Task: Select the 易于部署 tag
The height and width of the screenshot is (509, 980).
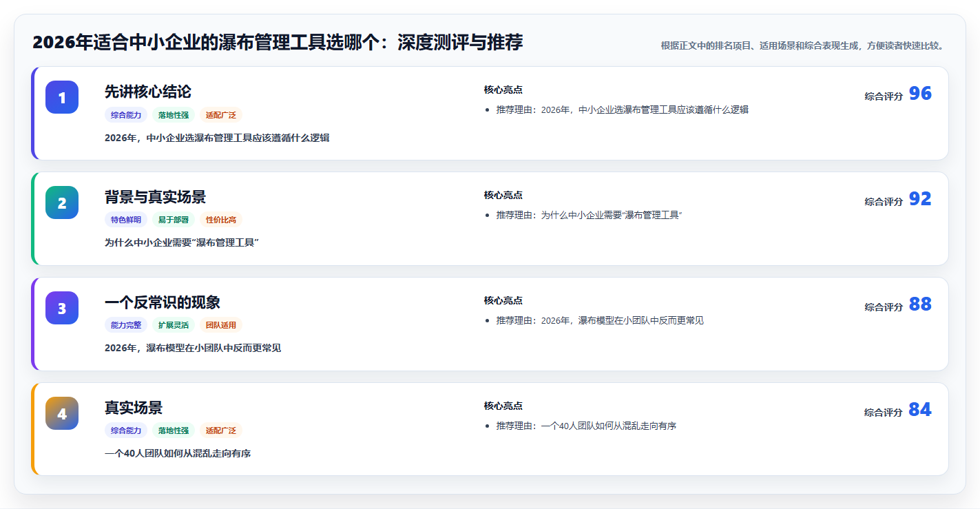Action: [x=174, y=220]
